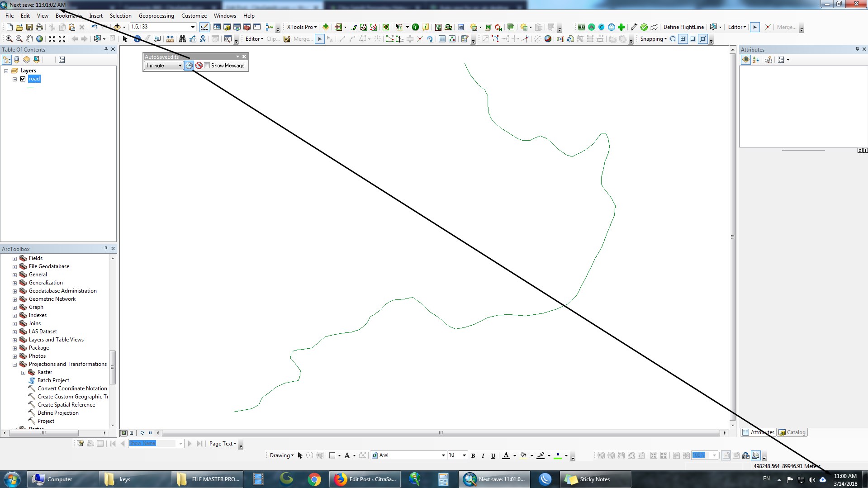Screen dimensions: 868x488
Task: Toggle Point Snapping in Snapping toolbar
Action: tap(673, 39)
